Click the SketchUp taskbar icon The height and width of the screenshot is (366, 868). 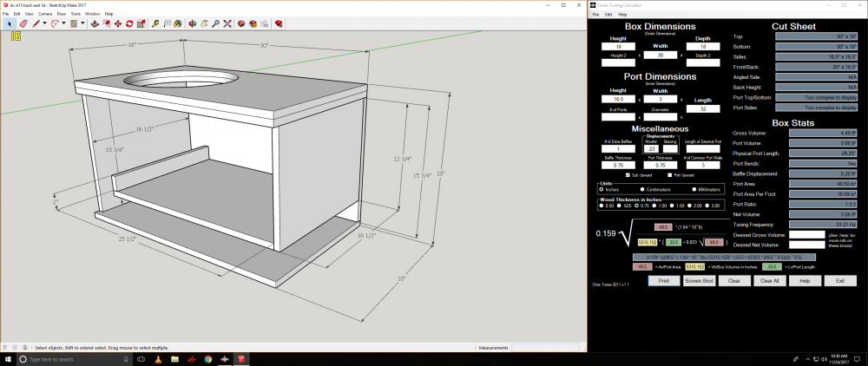coord(241,359)
